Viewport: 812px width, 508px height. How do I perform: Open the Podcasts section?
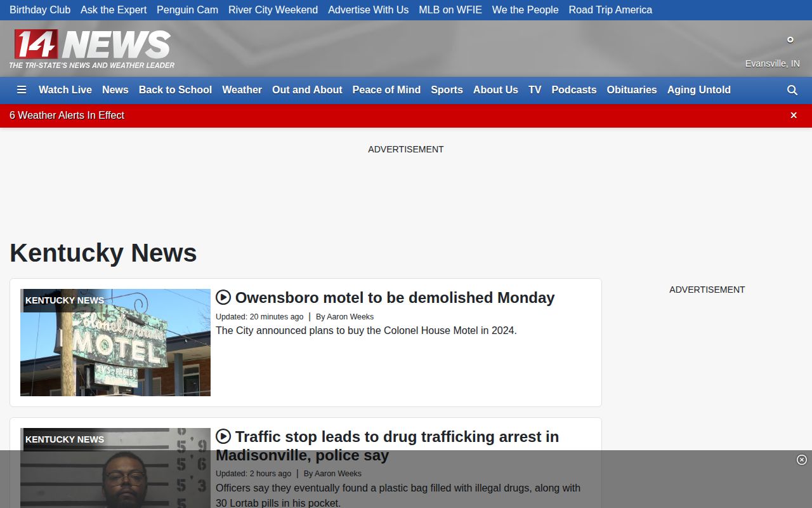(x=574, y=90)
